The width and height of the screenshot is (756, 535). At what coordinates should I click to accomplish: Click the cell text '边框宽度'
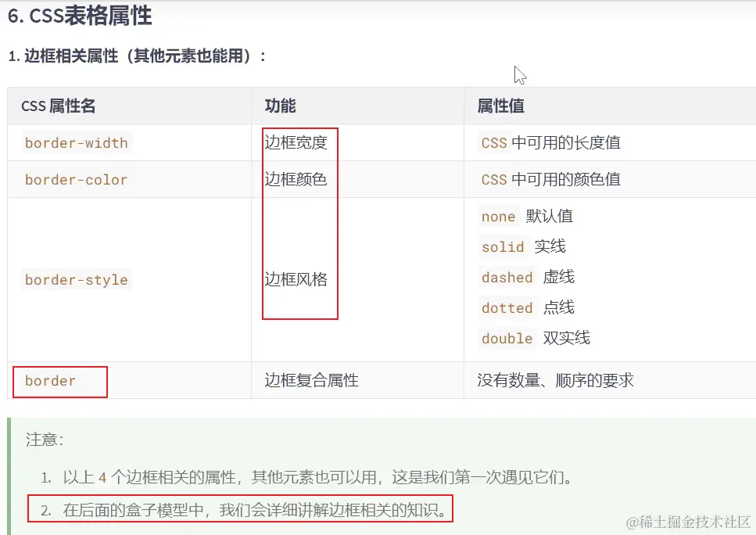click(x=296, y=143)
